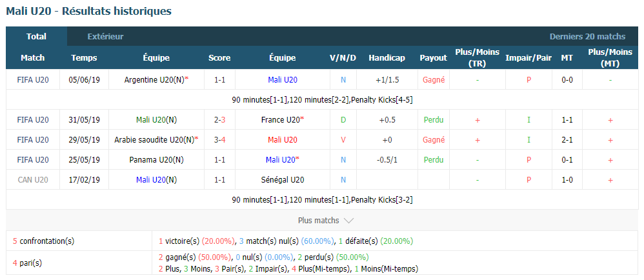The image size is (644, 280).
Task: Click the V result in the Arabie saoudite row
Action: pos(343,140)
